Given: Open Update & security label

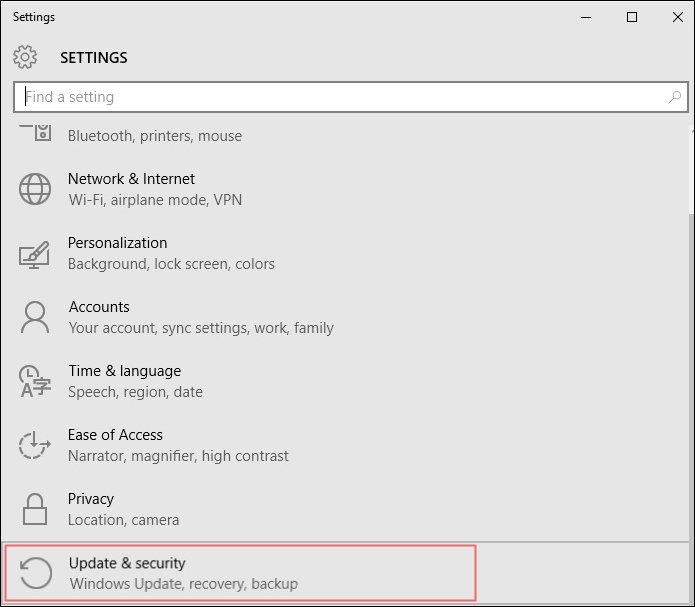Looking at the screenshot, I should pos(127,563).
